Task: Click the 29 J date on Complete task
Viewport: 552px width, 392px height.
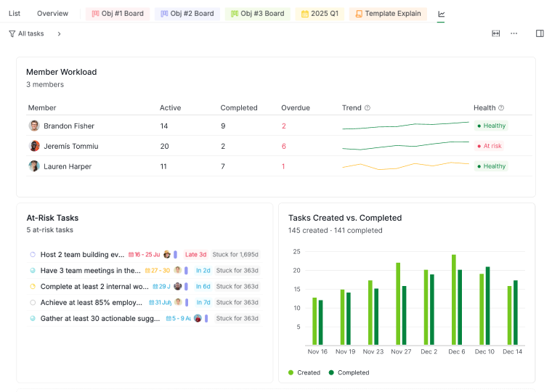Action: [x=161, y=287]
